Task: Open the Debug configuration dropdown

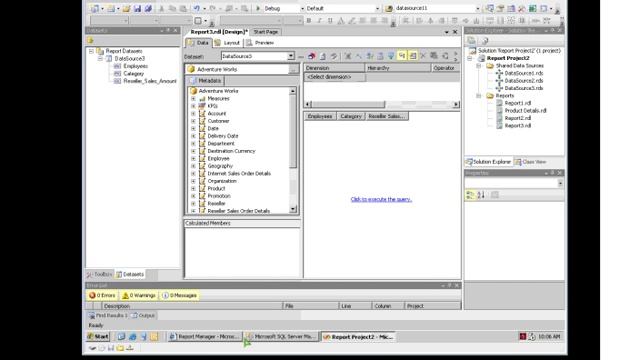Action: [x=302, y=8]
